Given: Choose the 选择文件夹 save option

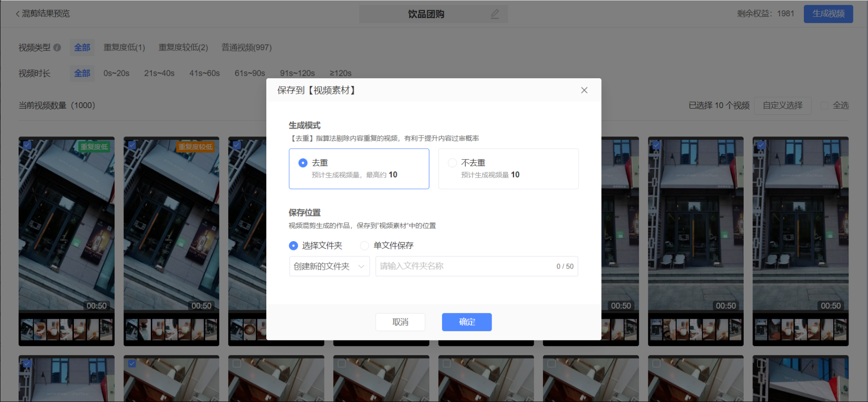Looking at the screenshot, I should (294, 246).
